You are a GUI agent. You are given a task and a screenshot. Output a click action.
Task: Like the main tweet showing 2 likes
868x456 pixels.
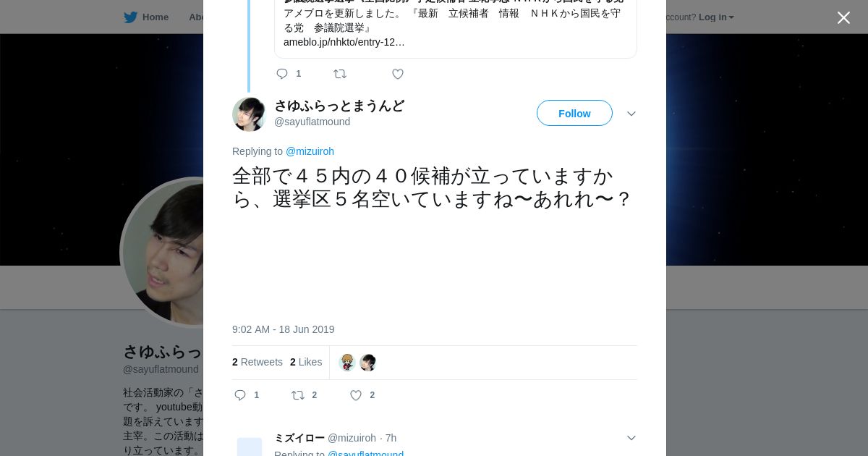356,395
